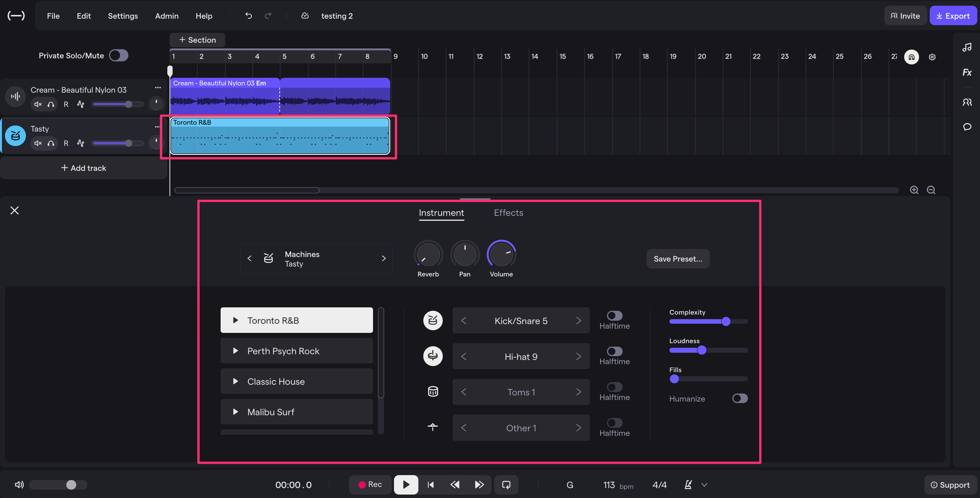Go to next Machines instrument preset

tap(384, 259)
